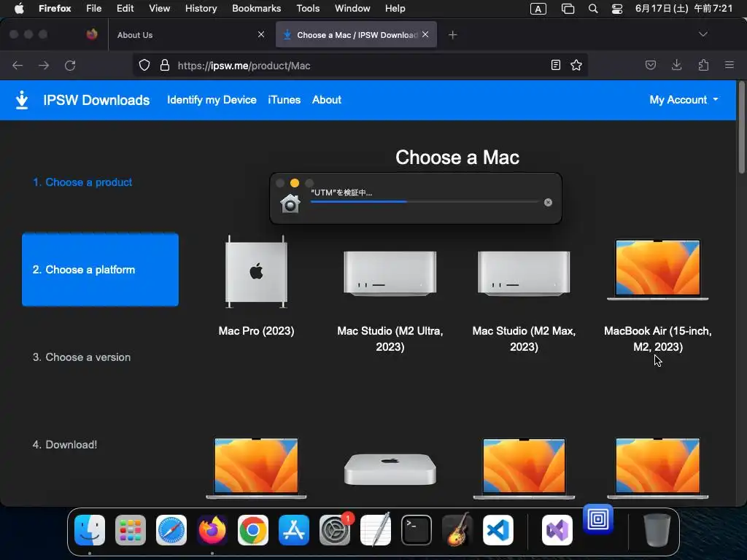Screen dimensions: 747x560
Task: Open the Apple menu
Action: pos(19,8)
